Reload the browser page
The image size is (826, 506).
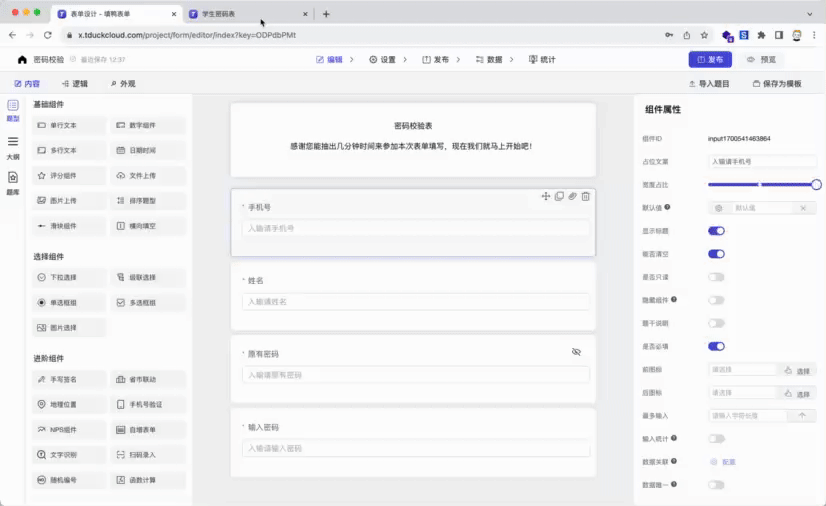point(48,35)
